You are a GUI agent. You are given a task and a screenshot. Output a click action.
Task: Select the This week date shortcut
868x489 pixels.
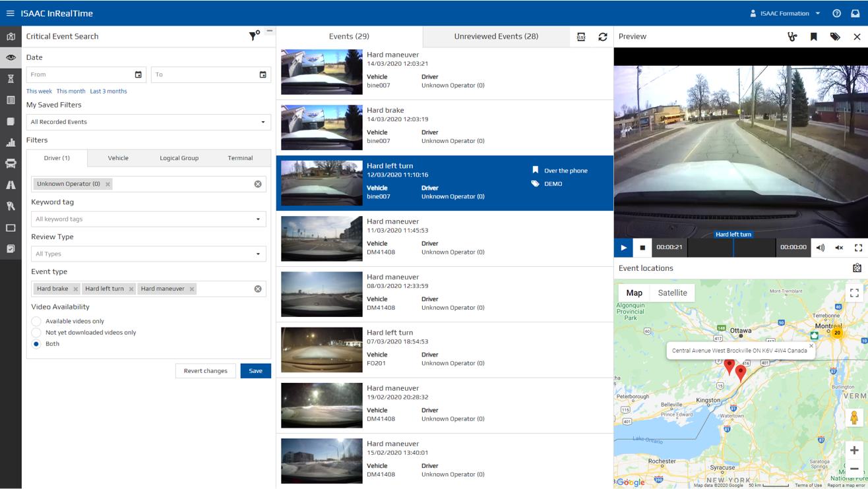point(39,91)
